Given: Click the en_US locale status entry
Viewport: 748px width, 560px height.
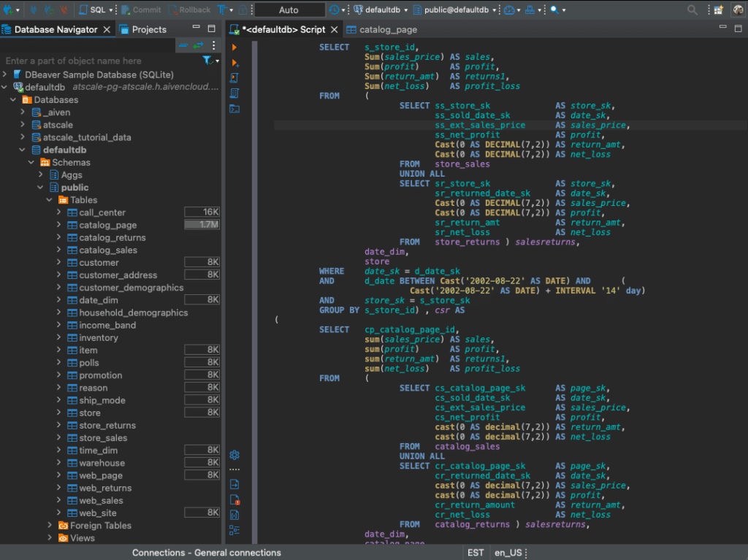Looking at the screenshot, I should (x=508, y=553).
